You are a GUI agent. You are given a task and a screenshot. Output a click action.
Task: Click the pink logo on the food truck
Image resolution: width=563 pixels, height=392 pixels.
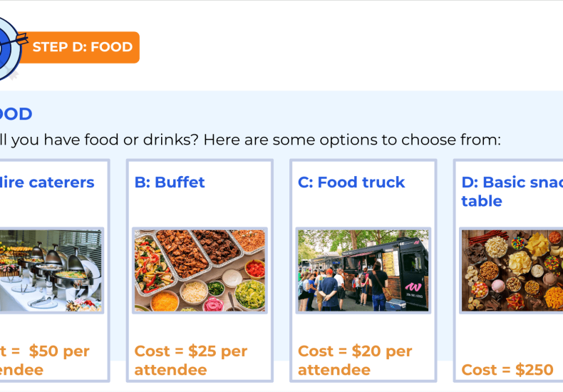(x=413, y=287)
